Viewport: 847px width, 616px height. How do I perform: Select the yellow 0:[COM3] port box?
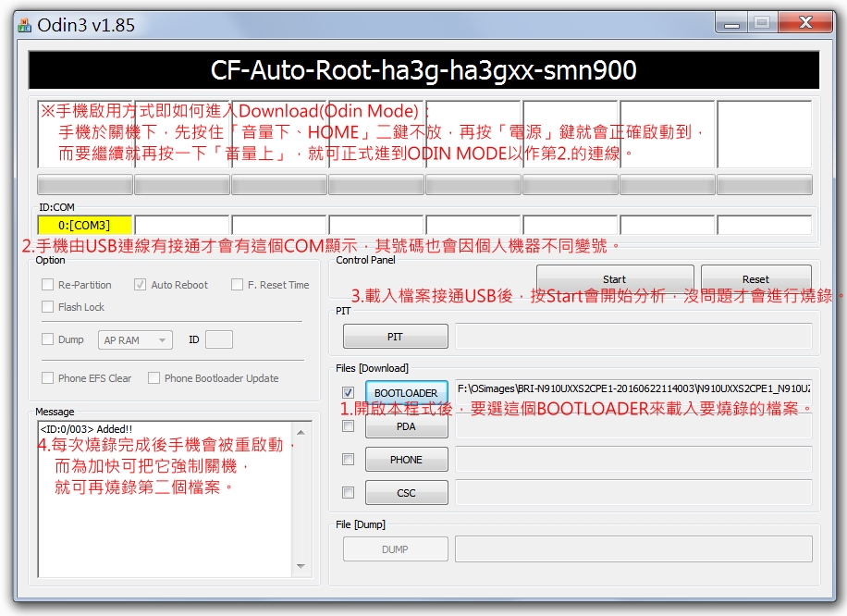click(85, 225)
